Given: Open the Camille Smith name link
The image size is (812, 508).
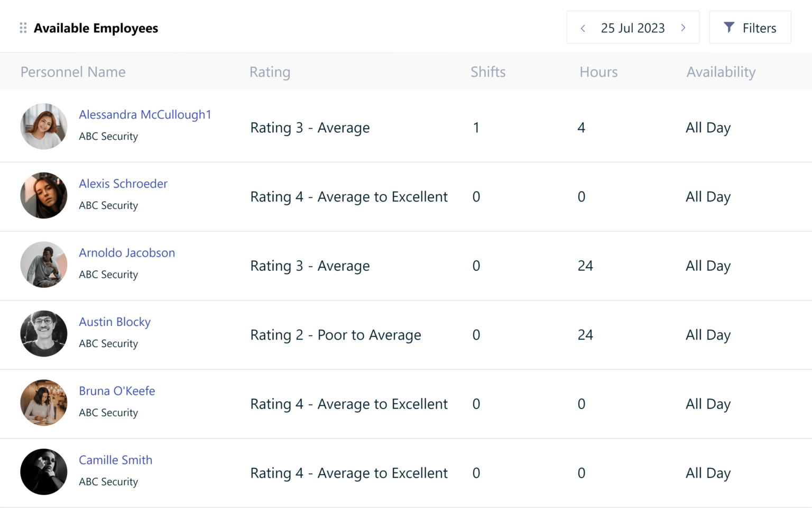Looking at the screenshot, I should [x=115, y=460].
